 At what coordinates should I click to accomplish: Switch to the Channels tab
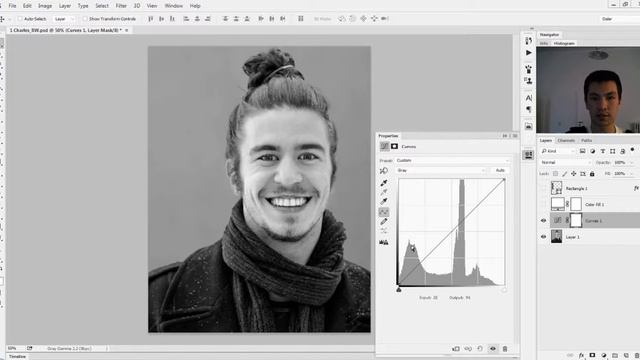(566, 140)
